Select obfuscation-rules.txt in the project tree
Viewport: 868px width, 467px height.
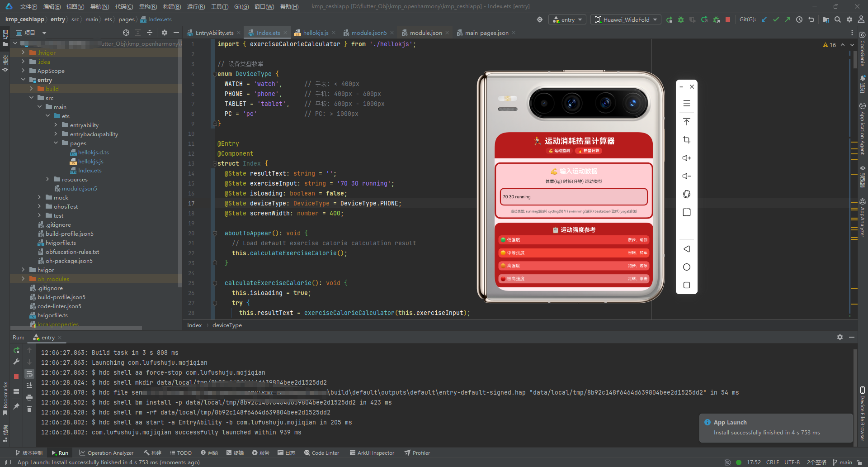[x=72, y=252]
